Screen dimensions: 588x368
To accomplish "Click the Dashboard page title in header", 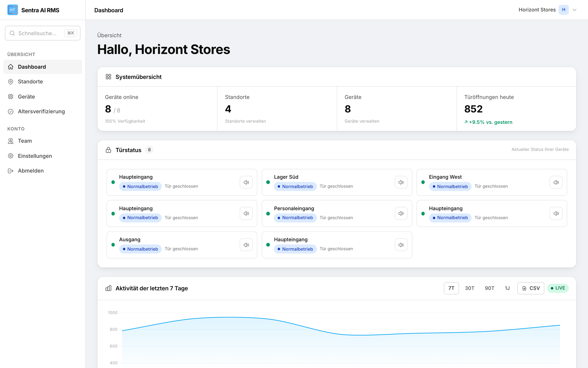I will tap(109, 10).
